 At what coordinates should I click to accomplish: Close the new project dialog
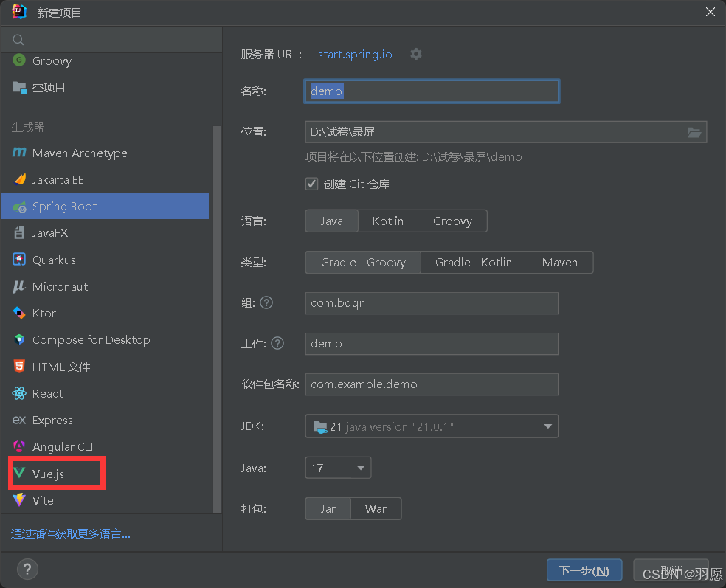pyautogui.click(x=711, y=12)
